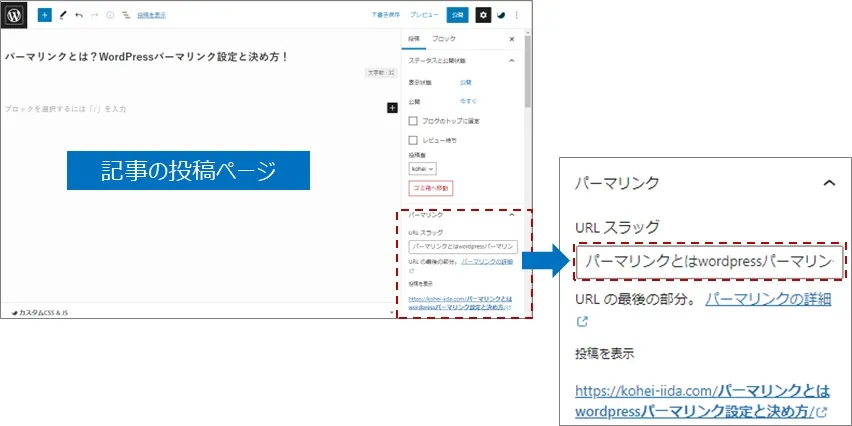This screenshot has width=852, height=426.
Task: Click the kohei-iida.com URL in enlarged panel
Action: point(703,400)
